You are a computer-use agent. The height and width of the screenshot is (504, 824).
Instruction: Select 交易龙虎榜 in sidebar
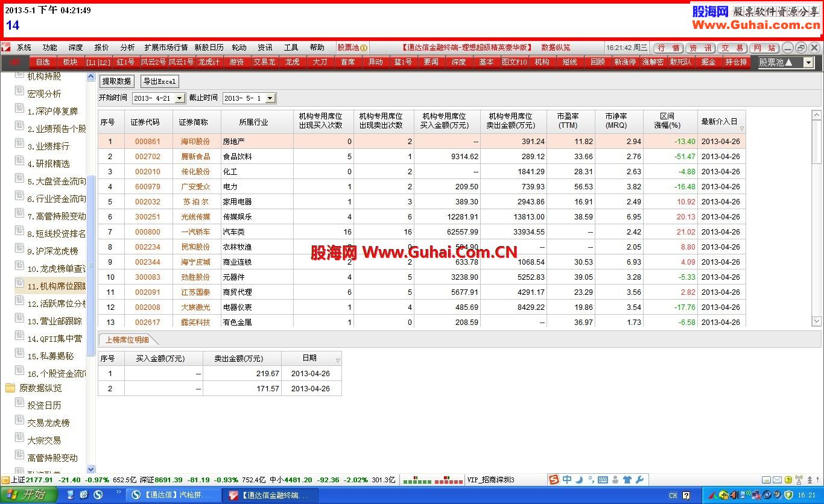[48, 423]
